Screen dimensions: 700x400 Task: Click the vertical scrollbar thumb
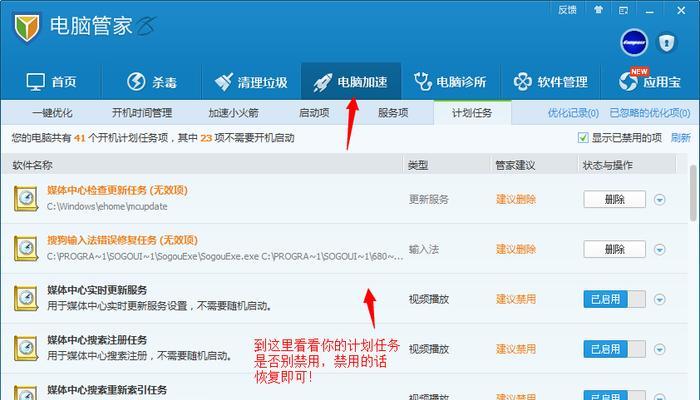click(693, 193)
